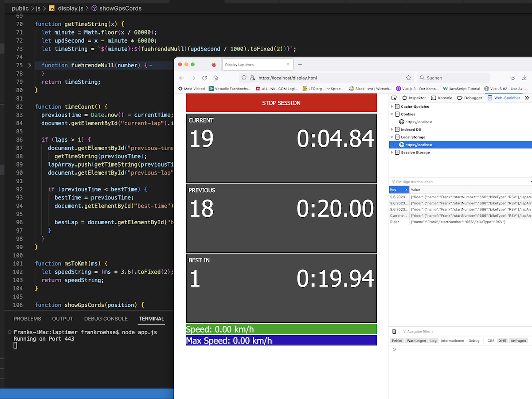Open the DEBUG CONSOLE panel tab
532x399 pixels.
[x=106, y=319]
